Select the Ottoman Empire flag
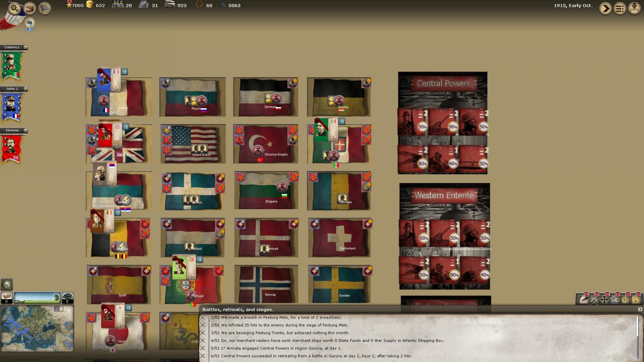This screenshot has width=644, height=362. 266,143
